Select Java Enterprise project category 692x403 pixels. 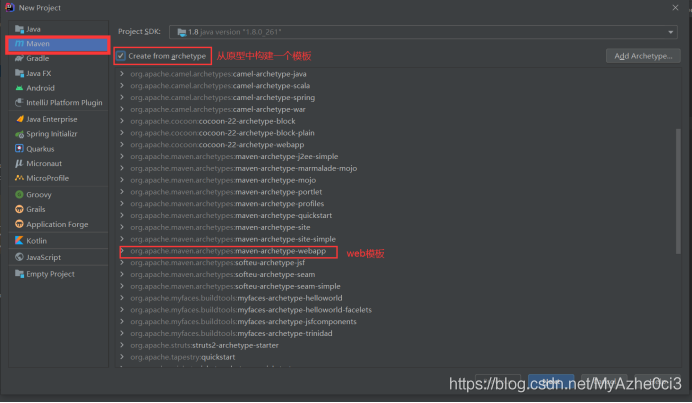coord(52,119)
